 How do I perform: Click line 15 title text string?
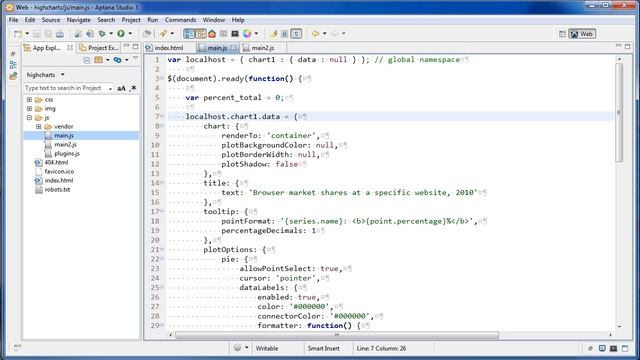pyautogui.click(x=363, y=193)
